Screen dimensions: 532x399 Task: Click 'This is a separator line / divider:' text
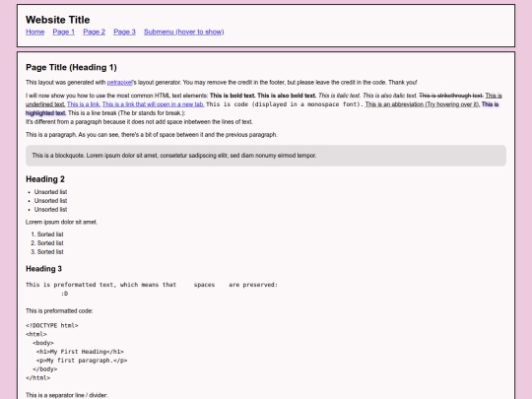tap(67, 395)
